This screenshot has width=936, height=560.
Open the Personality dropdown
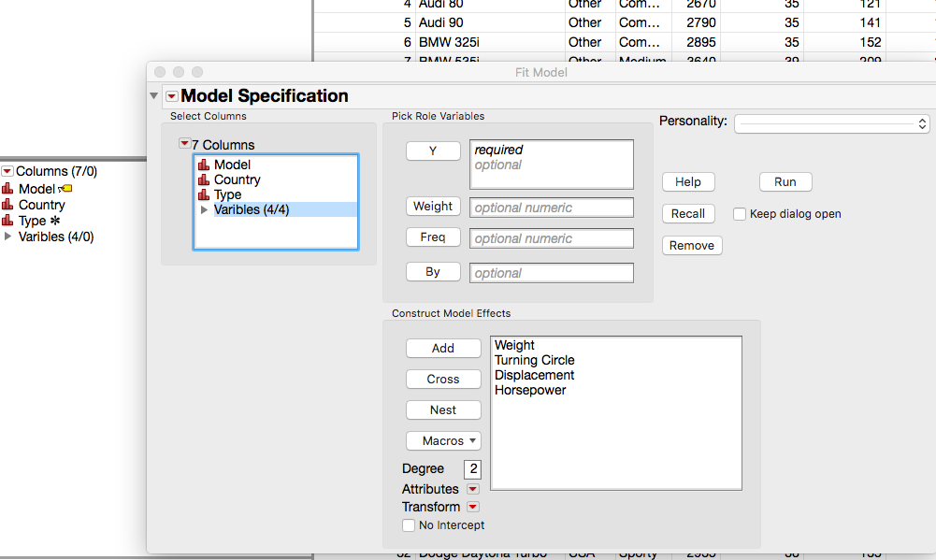[831, 123]
